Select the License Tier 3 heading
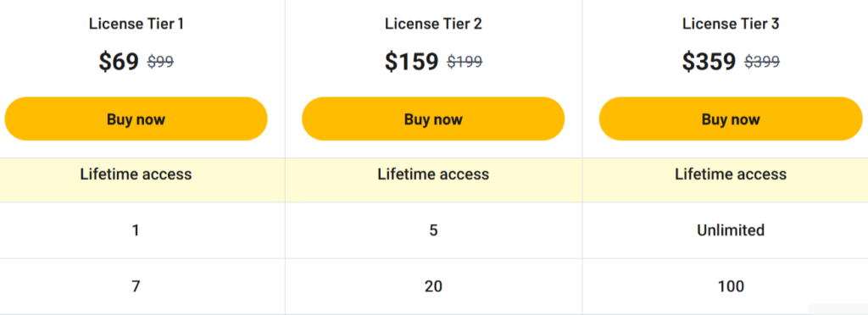 731,24
